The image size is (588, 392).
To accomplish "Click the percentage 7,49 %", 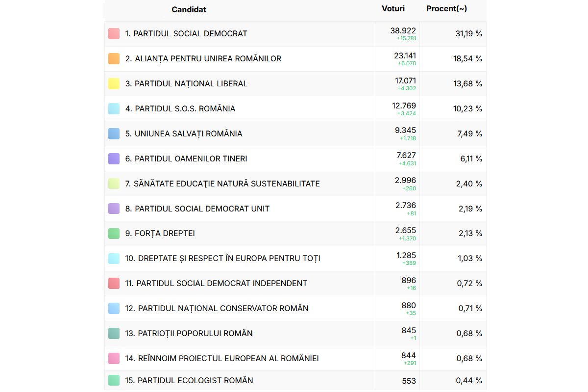I will tap(470, 134).
